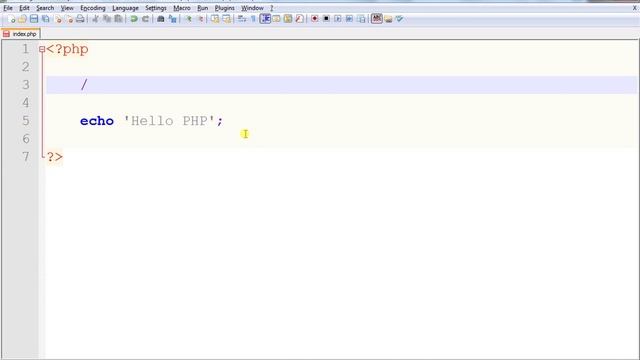
Task: Open the Plugins menu
Action: 224,8
